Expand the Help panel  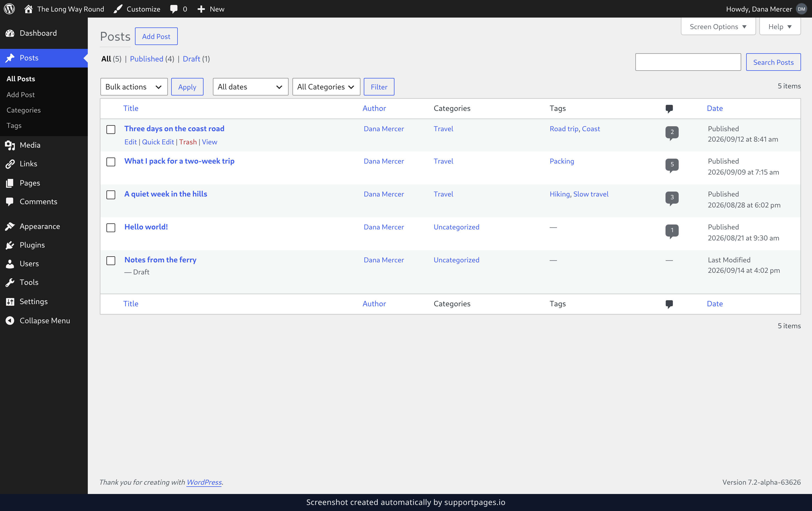click(x=780, y=26)
